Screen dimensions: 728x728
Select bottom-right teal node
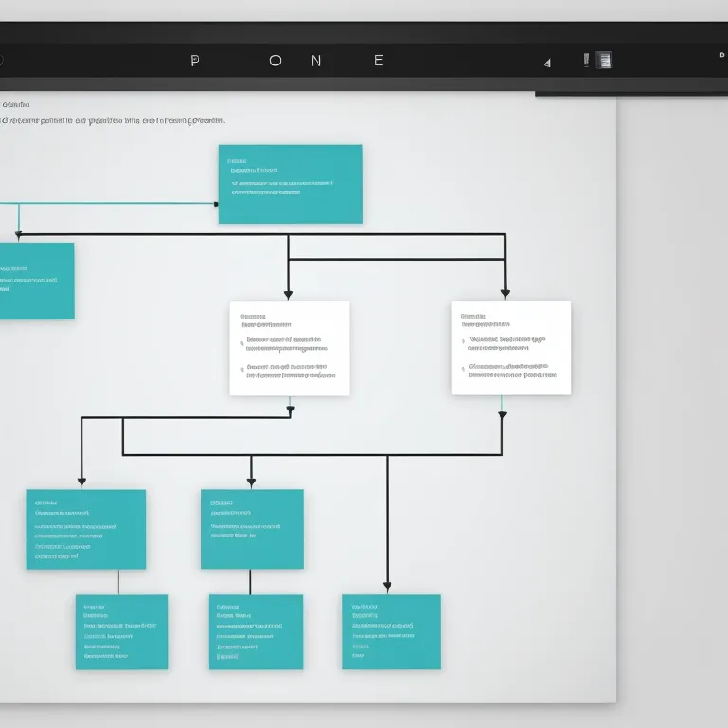point(391,631)
